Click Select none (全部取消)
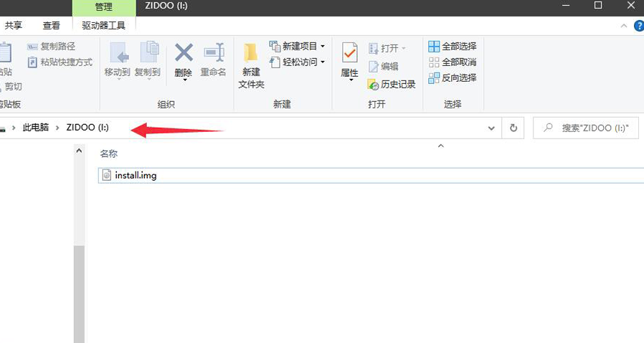 coord(453,62)
